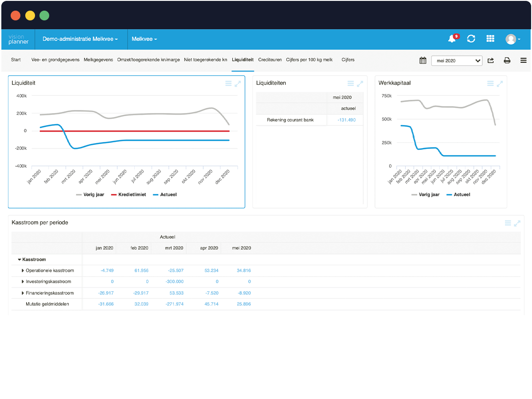The height and width of the screenshot is (399, 532).
Task: Toggle the Kredietlimiet legend series
Action: [128, 195]
